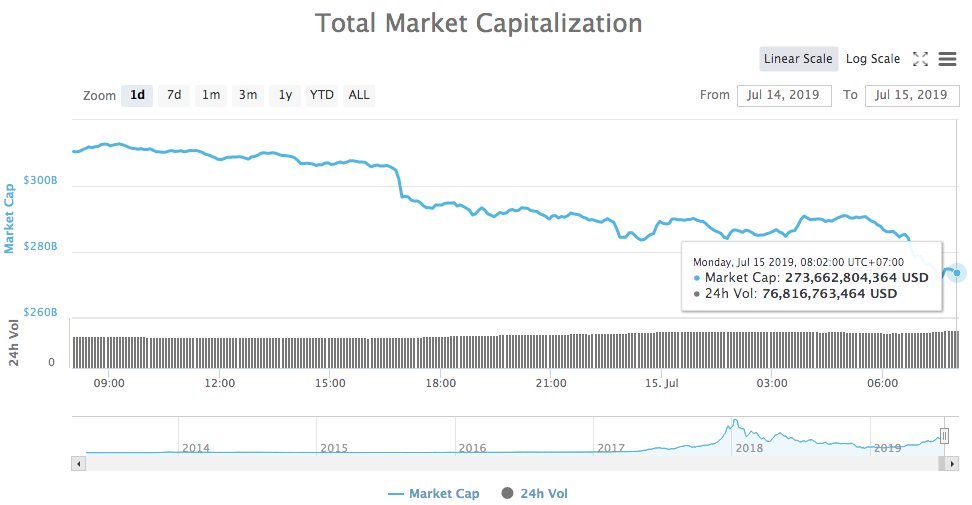Switch to Linear Scale
This screenshot has width=972, height=505.
coord(797,59)
